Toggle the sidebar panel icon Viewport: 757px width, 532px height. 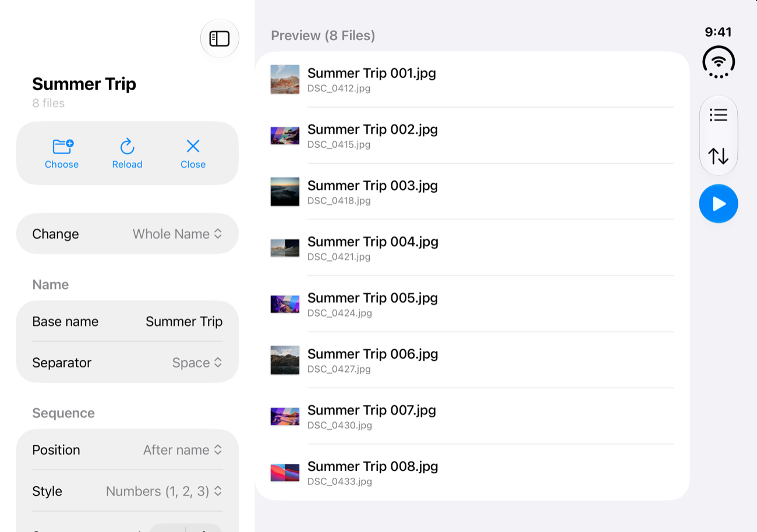pyautogui.click(x=220, y=38)
